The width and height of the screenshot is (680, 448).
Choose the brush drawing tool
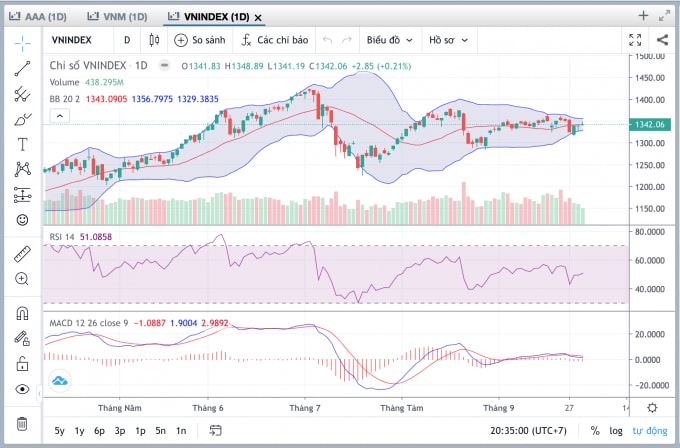pyautogui.click(x=22, y=119)
